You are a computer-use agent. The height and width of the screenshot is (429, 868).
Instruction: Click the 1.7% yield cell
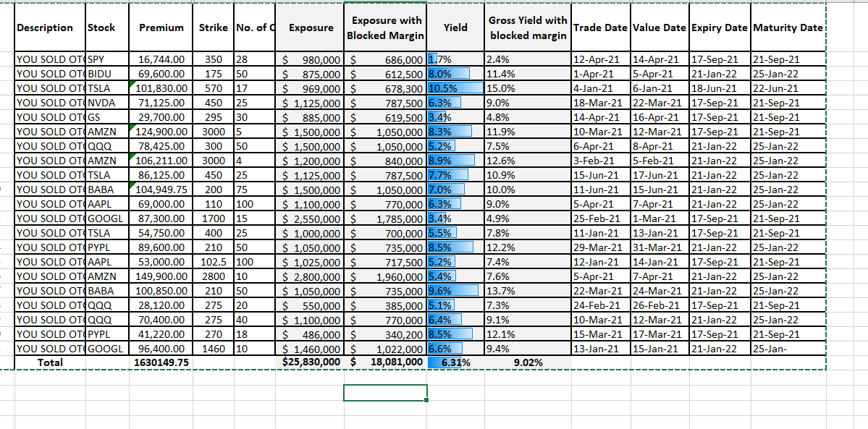tap(455, 59)
